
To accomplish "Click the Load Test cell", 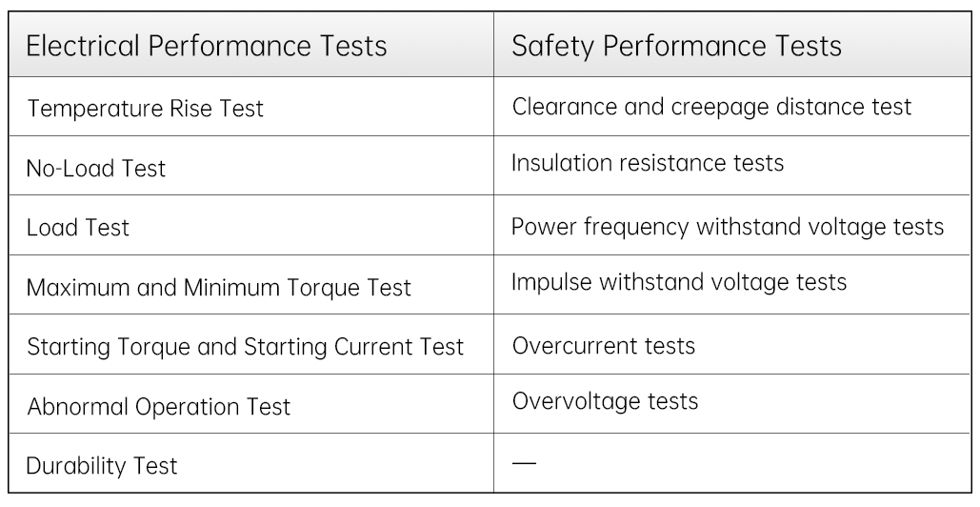I will point(78,228).
